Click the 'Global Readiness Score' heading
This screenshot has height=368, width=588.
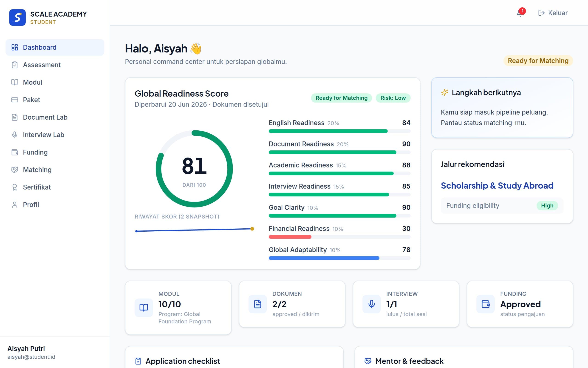point(181,93)
